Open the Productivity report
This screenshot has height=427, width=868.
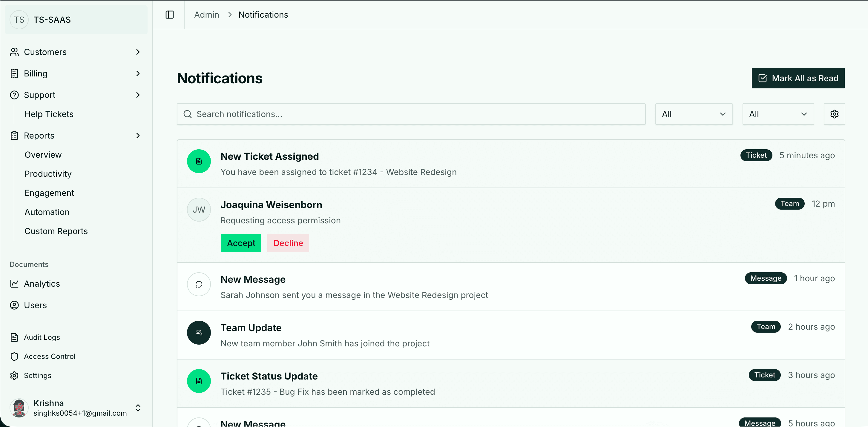coord(48,174)
